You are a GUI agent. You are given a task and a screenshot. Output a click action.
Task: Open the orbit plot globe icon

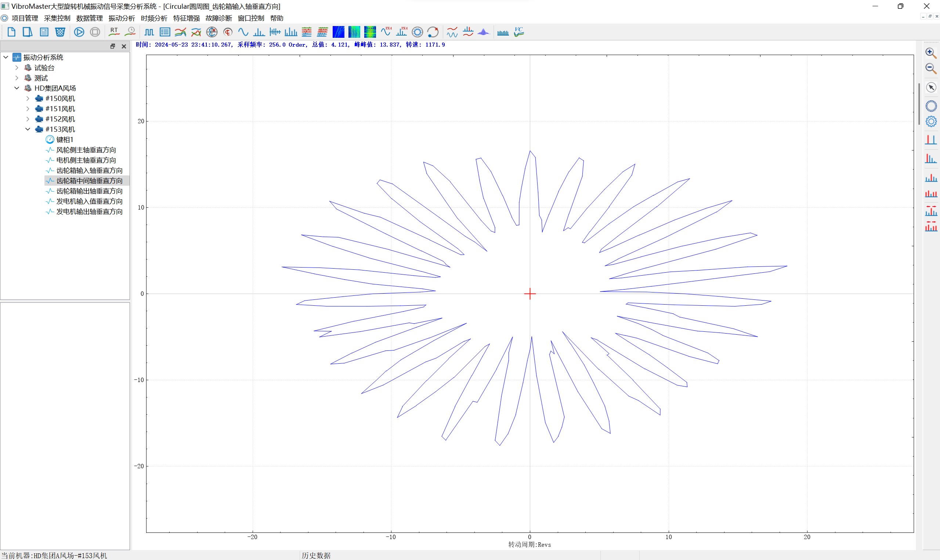coord(212,32)
